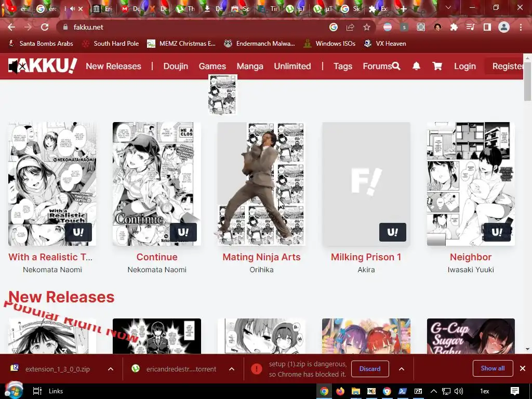Switch to the Extensions 'Ex' tab
Viewport: 532px width, 399px height.
[377, 9]
